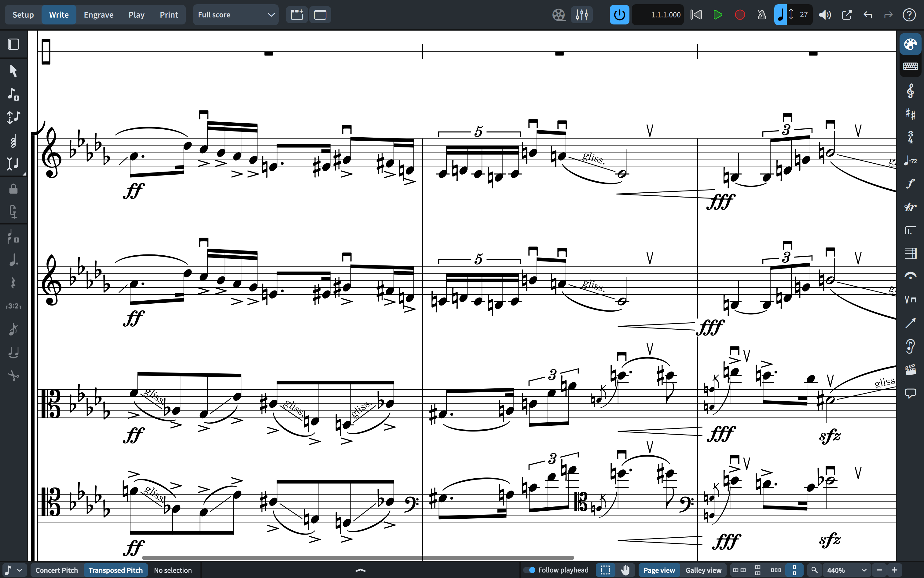Viewport: 924px width, 578px height.
Task: Select the marquee selection tool
Action: click(x=605, y=570)
